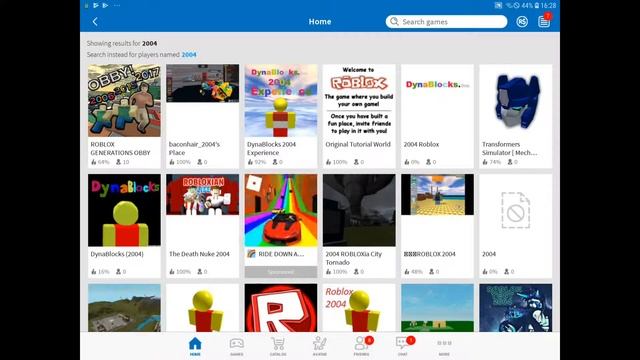The width and height of the screenshot is (640, 360).
Task: Click The Death Nuke 2004 title
Action: point(199,254)
